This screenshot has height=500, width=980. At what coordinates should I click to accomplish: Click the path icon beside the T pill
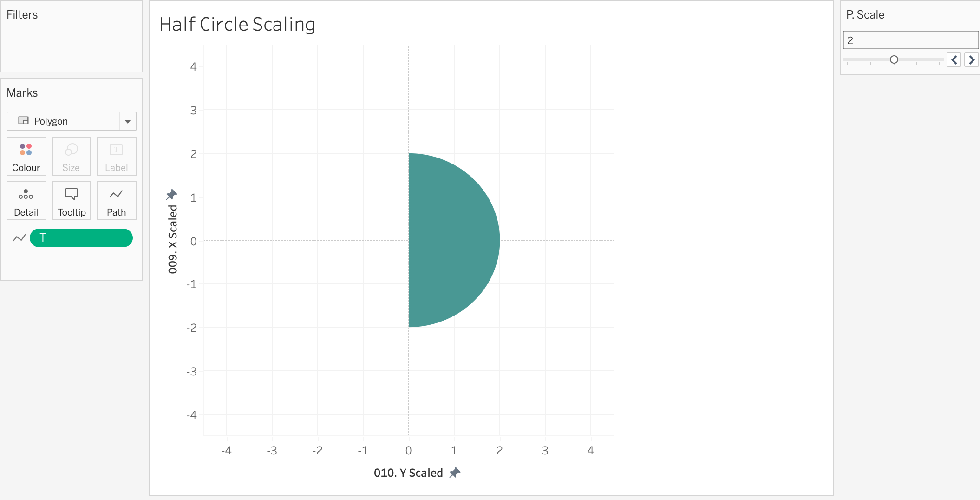(19, 238)
